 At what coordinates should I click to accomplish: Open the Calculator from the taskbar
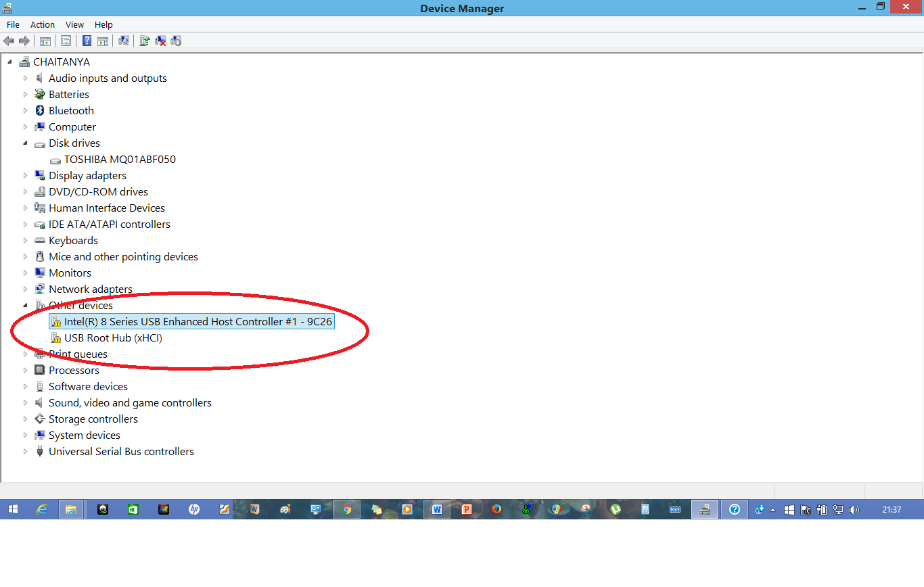(645, 509)
